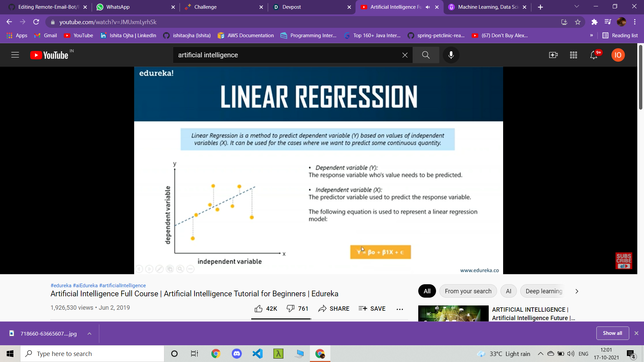Expand the tab search dropdown arrow
The width and height of the screenshot is (644, 362).
[577, 6]
